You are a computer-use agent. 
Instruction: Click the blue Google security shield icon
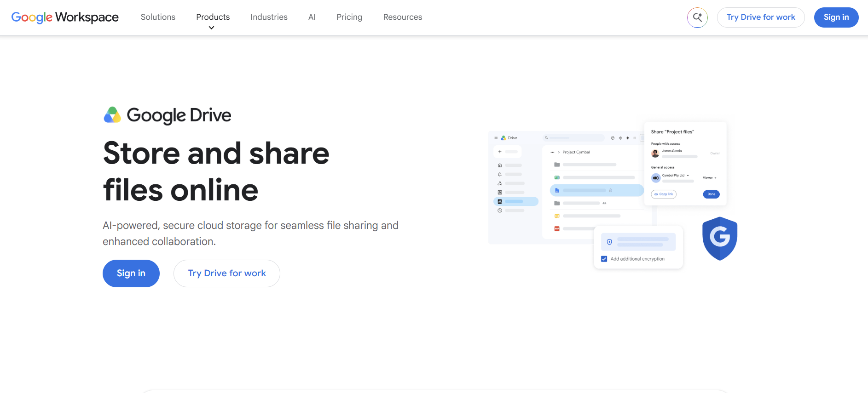pyautogui.click(x=720, y=239)
